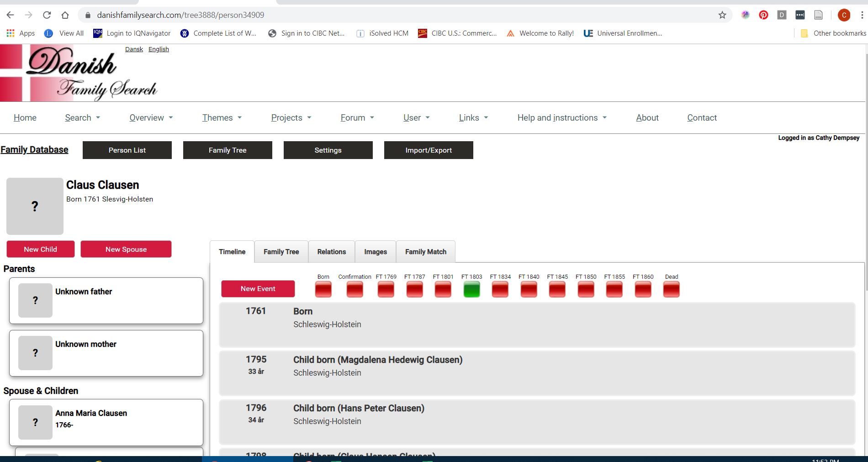868x462 pixels.
Task: Reload the page with the refresh icon
Action: pyautogui.click(x=47, y=15)
